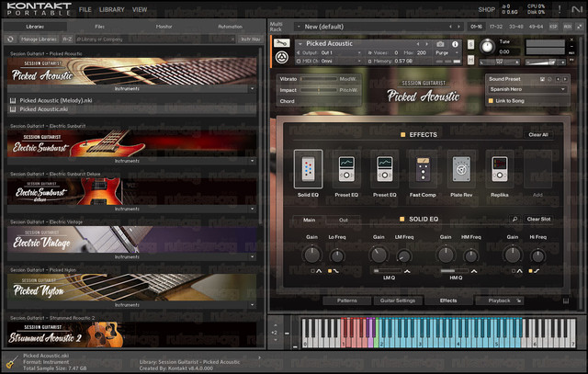Load previous Sound Preset arrow

tap(558, 79)
